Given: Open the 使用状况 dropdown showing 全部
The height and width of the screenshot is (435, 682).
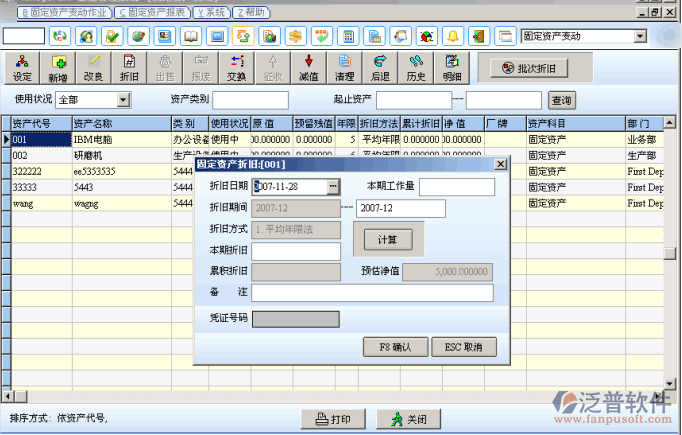Looking at the screenshot, I should point(123,100).
